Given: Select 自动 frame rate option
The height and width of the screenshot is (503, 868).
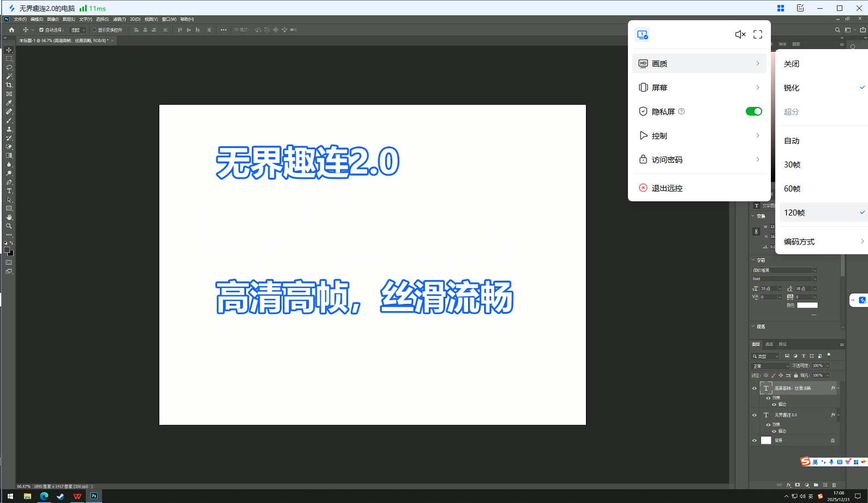Looking at the screenshot, I should point(824,141).
